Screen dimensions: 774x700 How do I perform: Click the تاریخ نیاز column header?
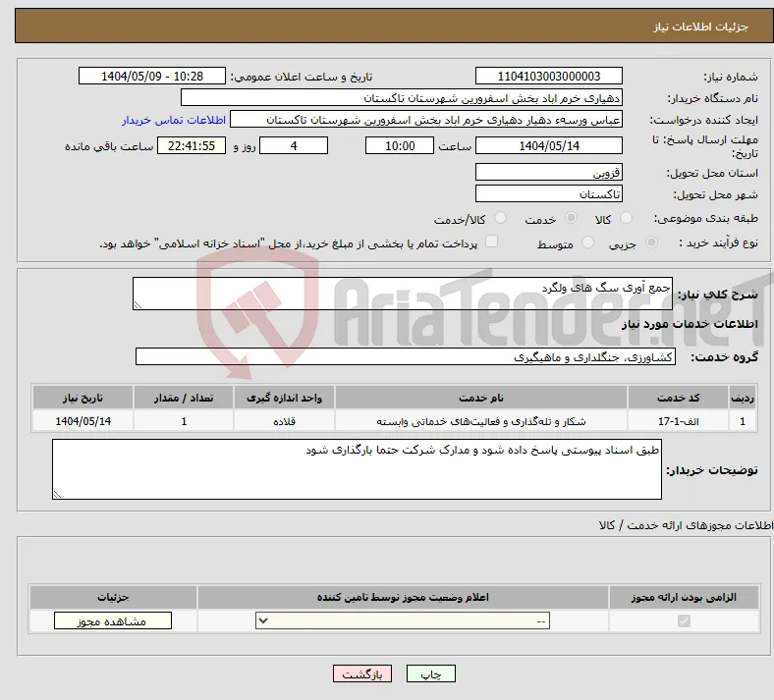pos(83,398)
